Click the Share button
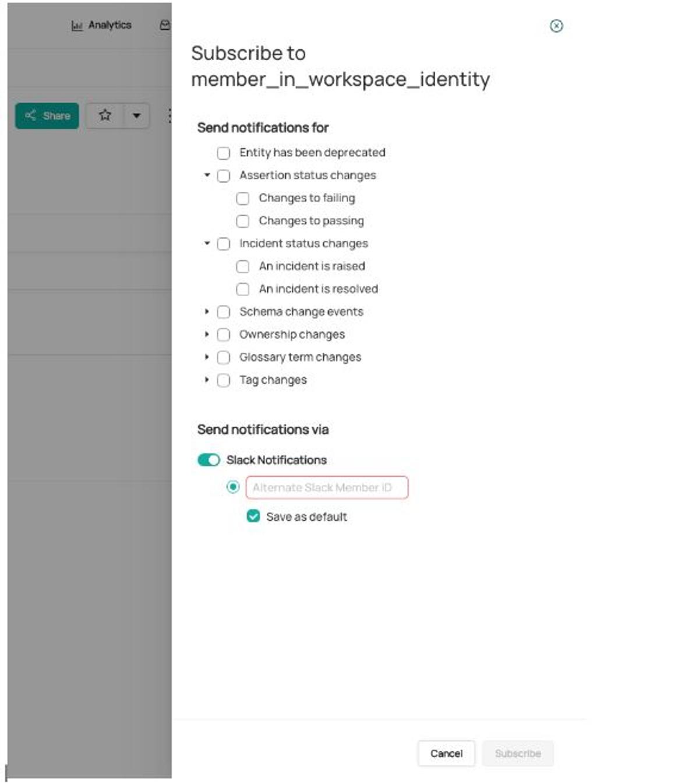The height and width of the screenshot is (784, 699). (47, 115)
